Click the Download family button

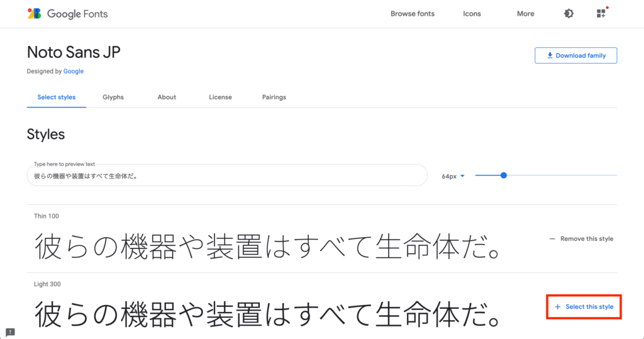click(576, 55)
